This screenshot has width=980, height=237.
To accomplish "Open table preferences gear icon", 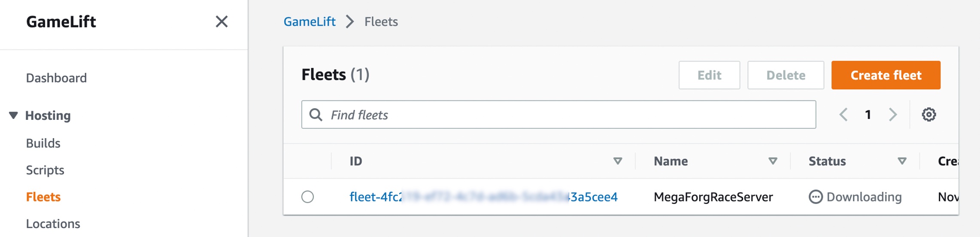I will [x=929, y=115].
